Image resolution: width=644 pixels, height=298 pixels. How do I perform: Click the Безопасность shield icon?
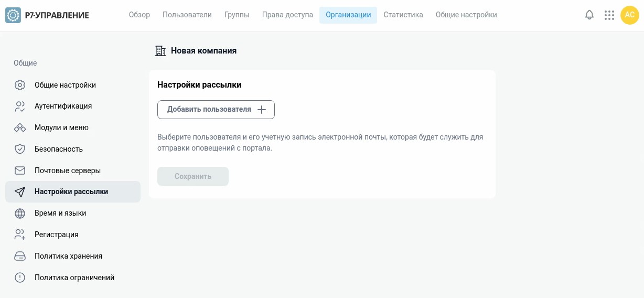[x=20, y=149]
